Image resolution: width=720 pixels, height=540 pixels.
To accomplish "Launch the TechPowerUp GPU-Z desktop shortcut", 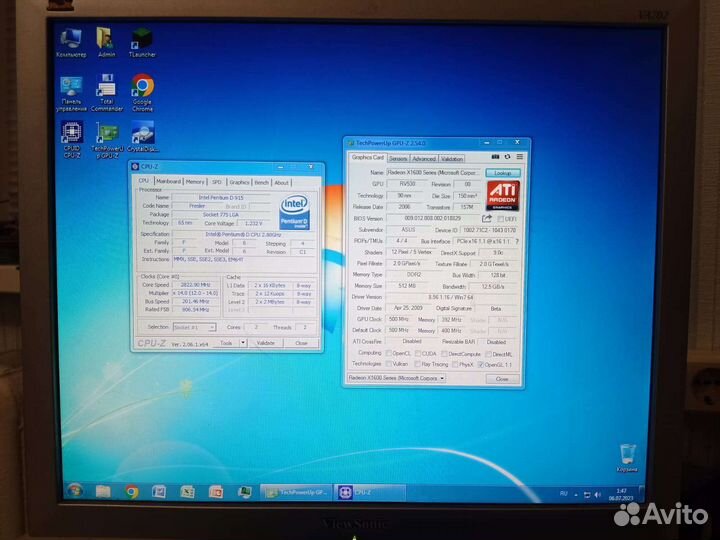I will click(x=107, y=140).
